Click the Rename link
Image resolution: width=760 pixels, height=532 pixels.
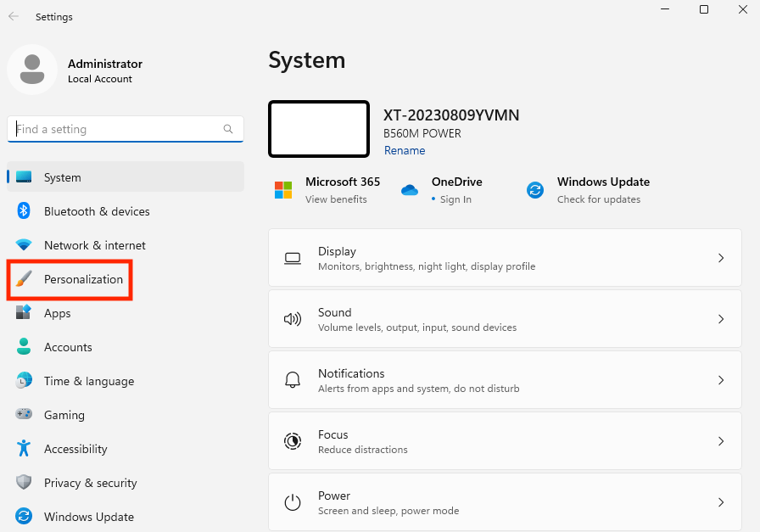(x=405, y=149)
